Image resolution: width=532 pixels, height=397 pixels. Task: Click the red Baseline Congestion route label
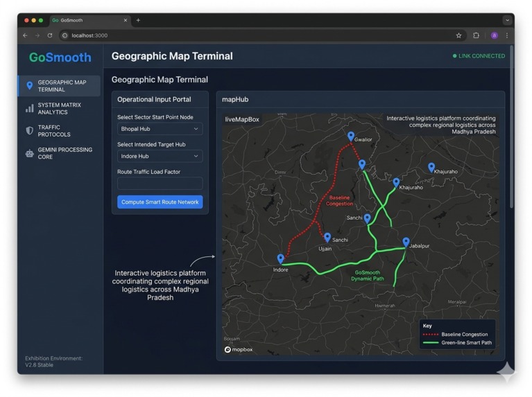point(339,201)
